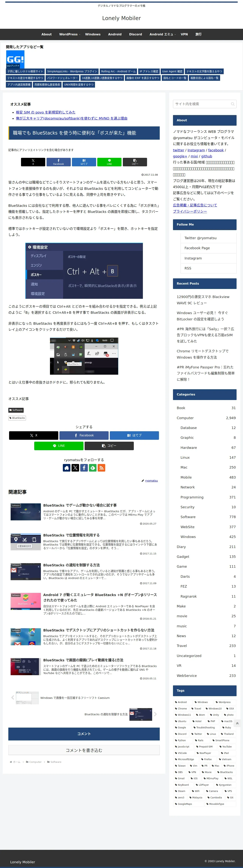Click the wide green LINE button under シェアする
Screen dimensions: 243x868
click(x=59, y=446)
